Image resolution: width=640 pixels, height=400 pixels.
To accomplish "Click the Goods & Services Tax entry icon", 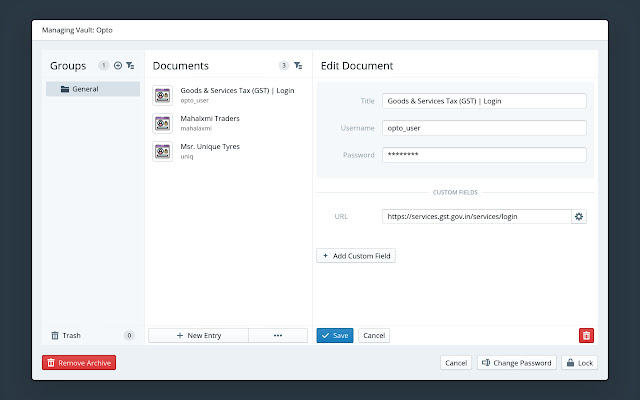I will tap(163, 95).
